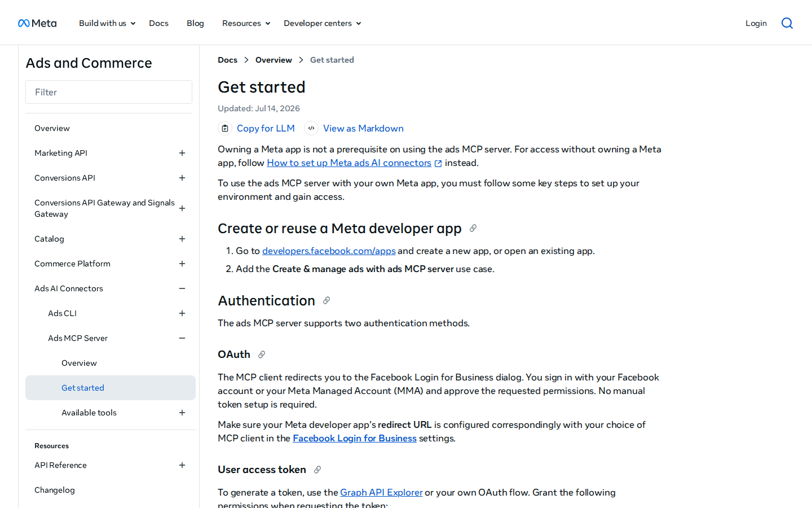Expand Available tools section
Screen dimensions: 812x508
[x=182, y=413]
